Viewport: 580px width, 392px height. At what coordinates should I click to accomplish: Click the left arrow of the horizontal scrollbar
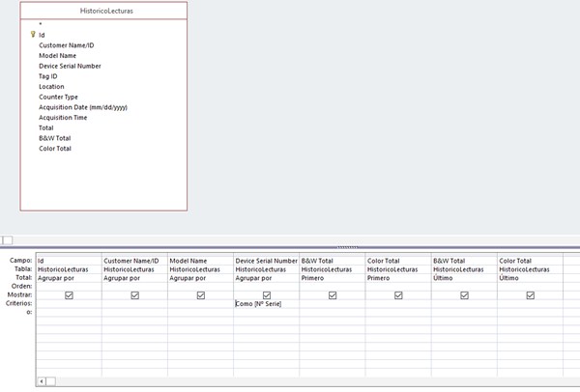point(41,382)
